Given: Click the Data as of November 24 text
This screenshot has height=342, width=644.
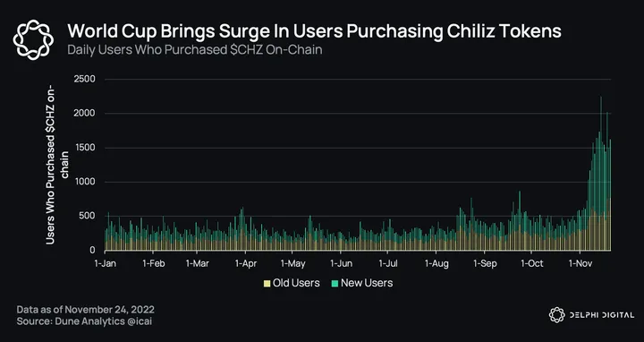Looking at the screenshot, I should click(86, 309).
